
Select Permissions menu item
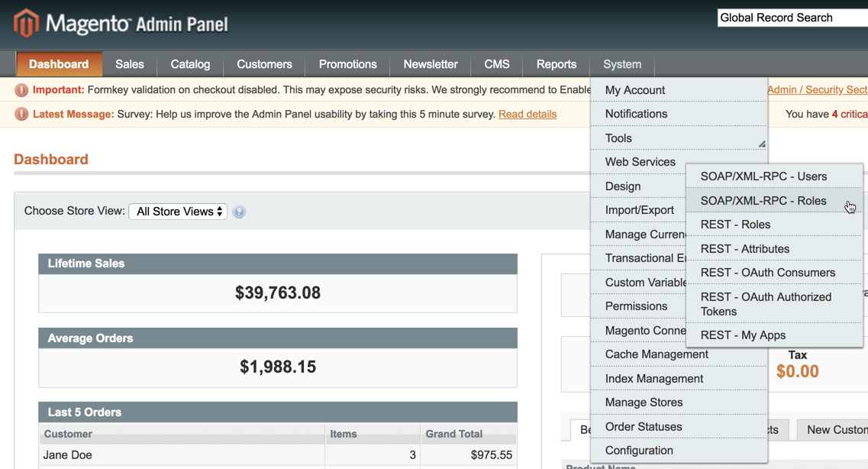coord(638,306)
